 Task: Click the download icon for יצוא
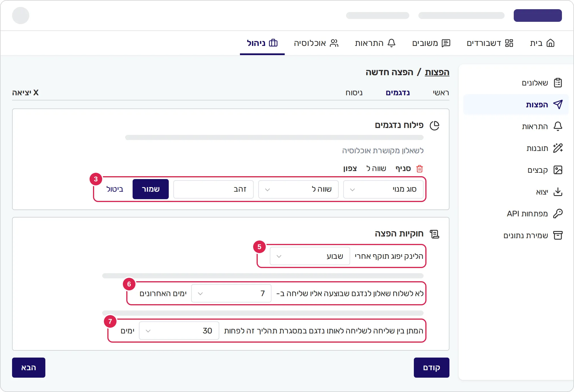click(x=558, y=192)
